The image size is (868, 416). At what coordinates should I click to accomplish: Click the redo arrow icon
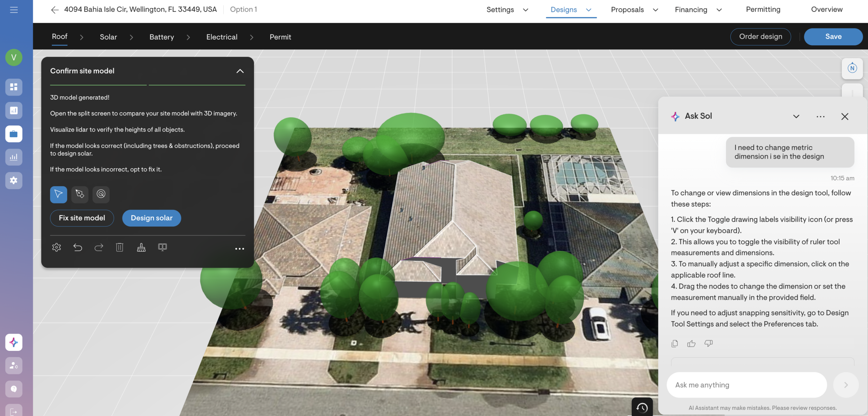99,247
